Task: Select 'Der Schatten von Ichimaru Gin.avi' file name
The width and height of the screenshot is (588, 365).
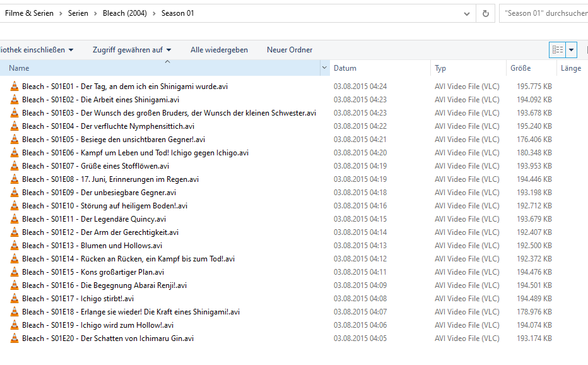Action: point(138,338)
